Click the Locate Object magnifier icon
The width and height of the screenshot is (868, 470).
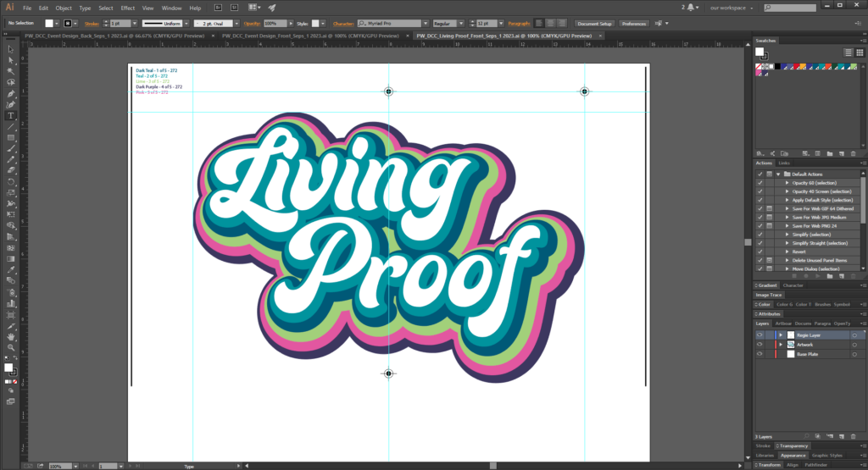pyautogui.click(x=807, y=436)
